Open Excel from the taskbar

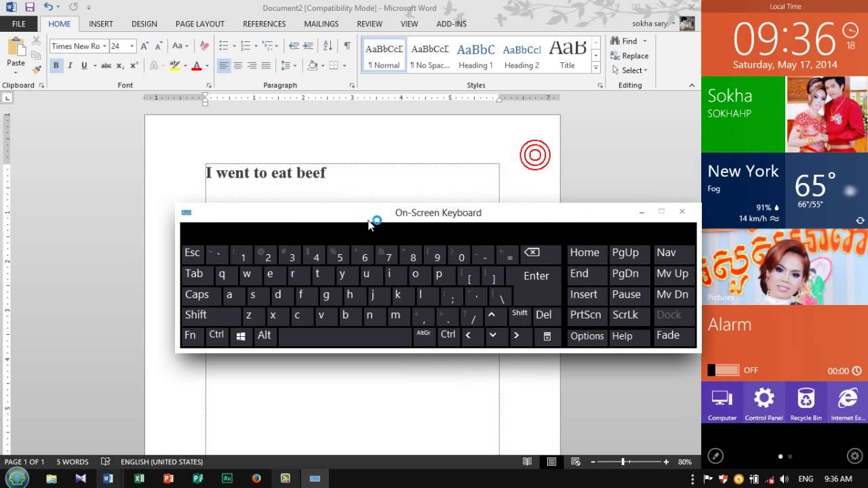[139, 479]
